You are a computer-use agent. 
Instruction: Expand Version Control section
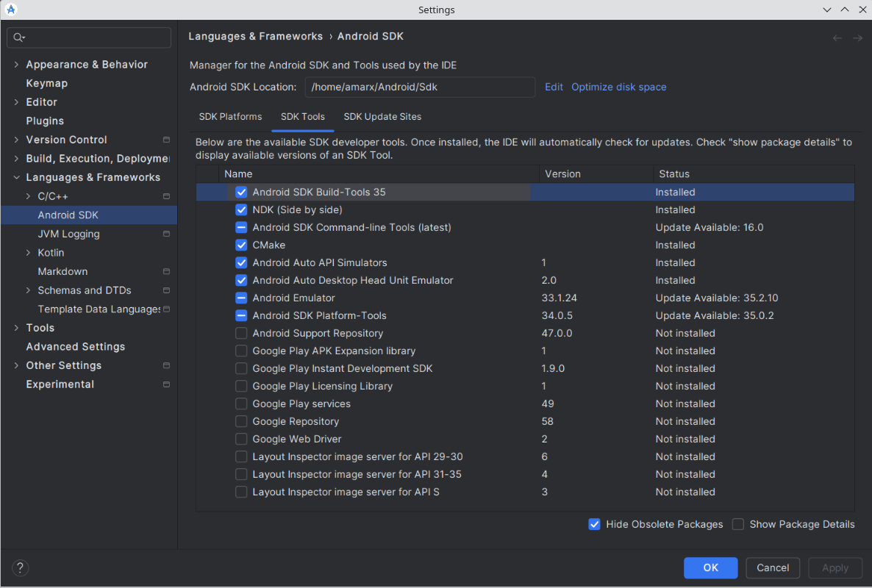(16, 140)
